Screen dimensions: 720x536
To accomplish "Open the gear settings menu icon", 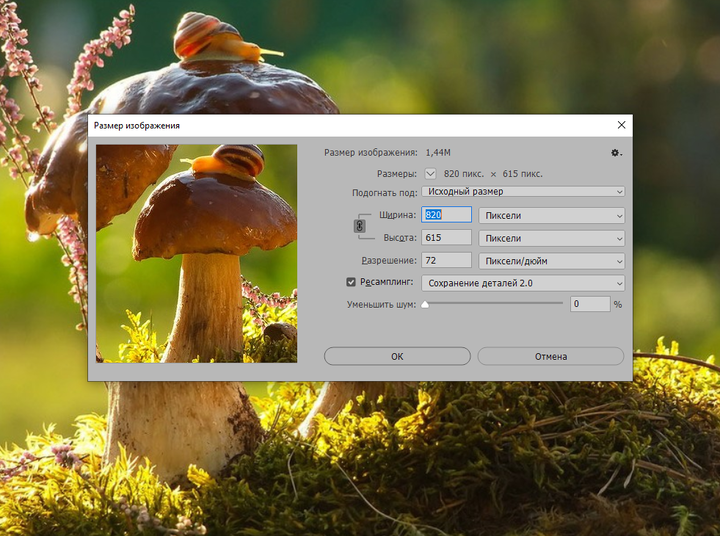I will 616,153.
